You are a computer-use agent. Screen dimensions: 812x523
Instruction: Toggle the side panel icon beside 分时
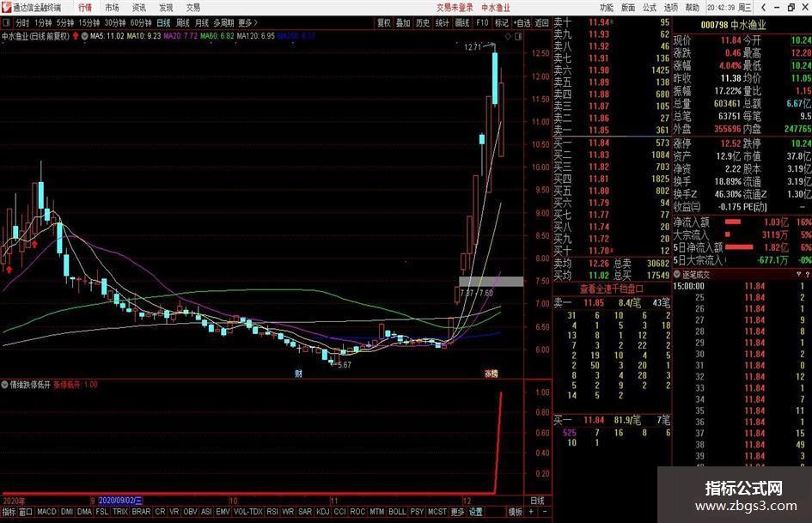6,23
